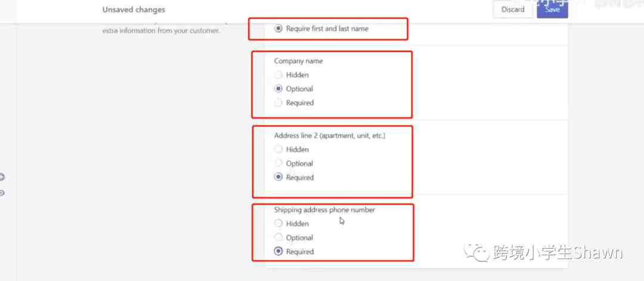Click the plus circle icon at left edge
The width and height of the screenshot is (644, 281).
coord(2,177)
